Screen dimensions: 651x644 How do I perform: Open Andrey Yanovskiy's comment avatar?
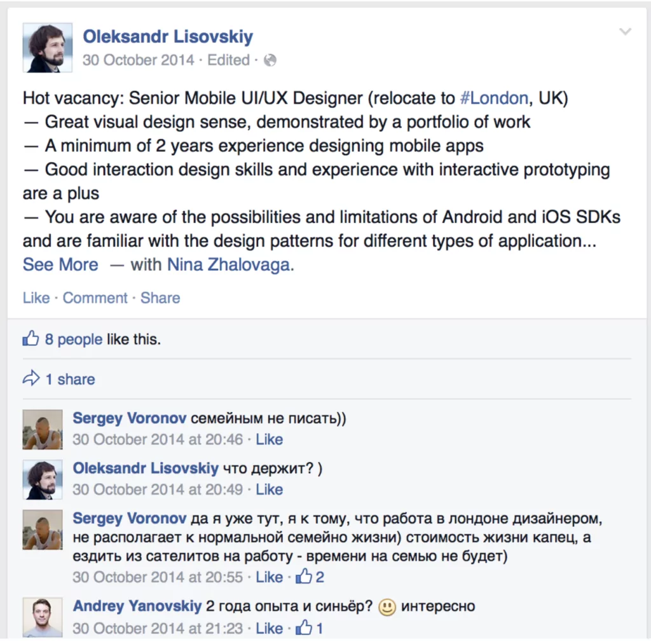[43, 617]
